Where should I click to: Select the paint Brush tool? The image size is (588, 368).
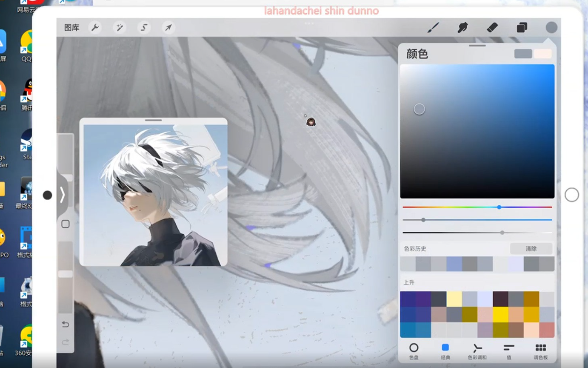[x=433, y=28]
